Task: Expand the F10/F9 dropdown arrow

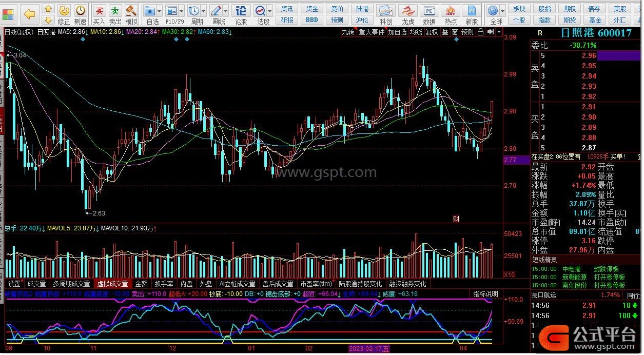Action: (182, 11)
